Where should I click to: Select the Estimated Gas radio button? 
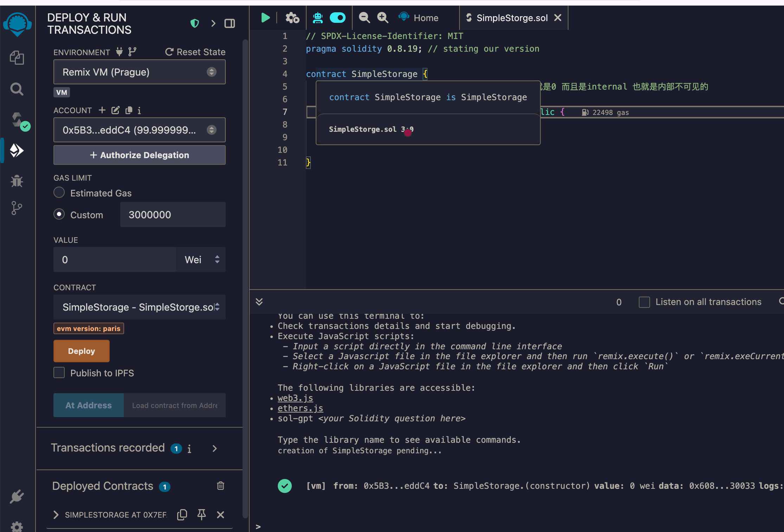pos(59,193)
